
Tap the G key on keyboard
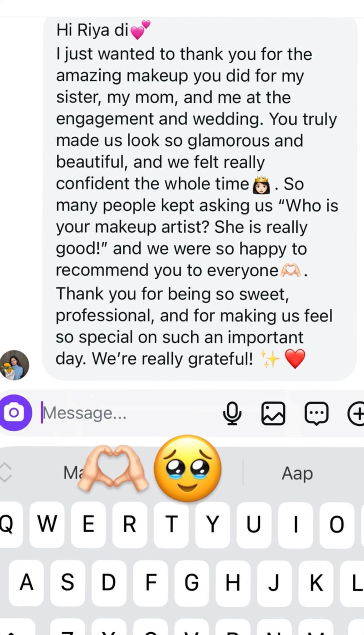pos(192,582)
